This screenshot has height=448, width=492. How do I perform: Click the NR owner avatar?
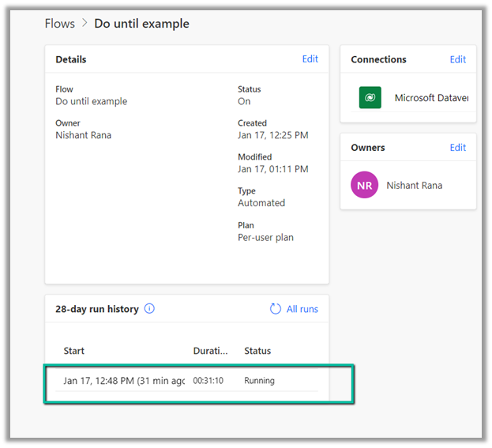click(x=364, y=186)
